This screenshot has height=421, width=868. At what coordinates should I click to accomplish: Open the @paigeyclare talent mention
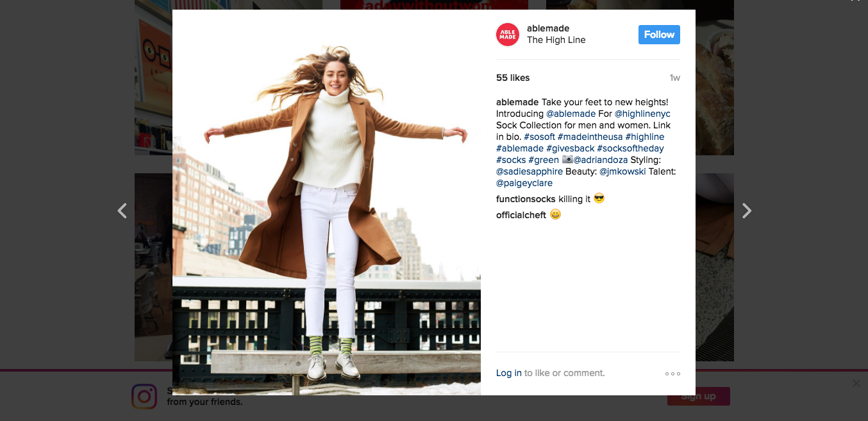point(524,183)
